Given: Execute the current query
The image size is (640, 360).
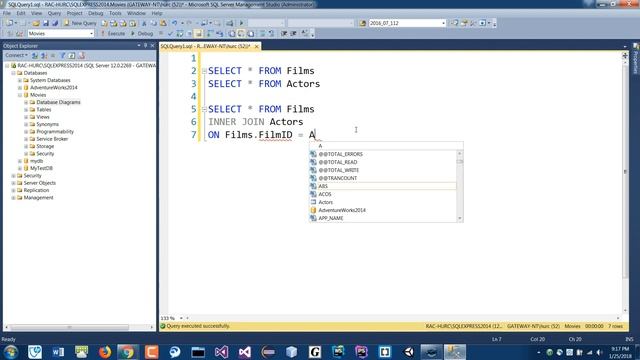Looking at the screenshot, I should tap(113, 33).
